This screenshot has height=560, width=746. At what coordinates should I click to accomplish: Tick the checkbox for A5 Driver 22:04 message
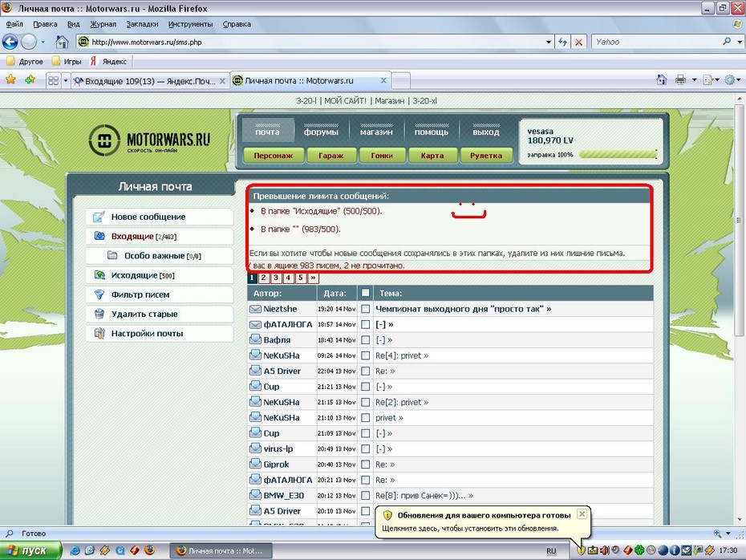(365, 371)
